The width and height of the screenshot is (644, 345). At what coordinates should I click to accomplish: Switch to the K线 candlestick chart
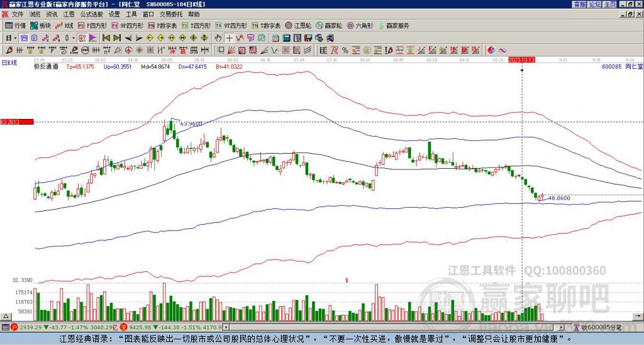click(x=64, y=25)
